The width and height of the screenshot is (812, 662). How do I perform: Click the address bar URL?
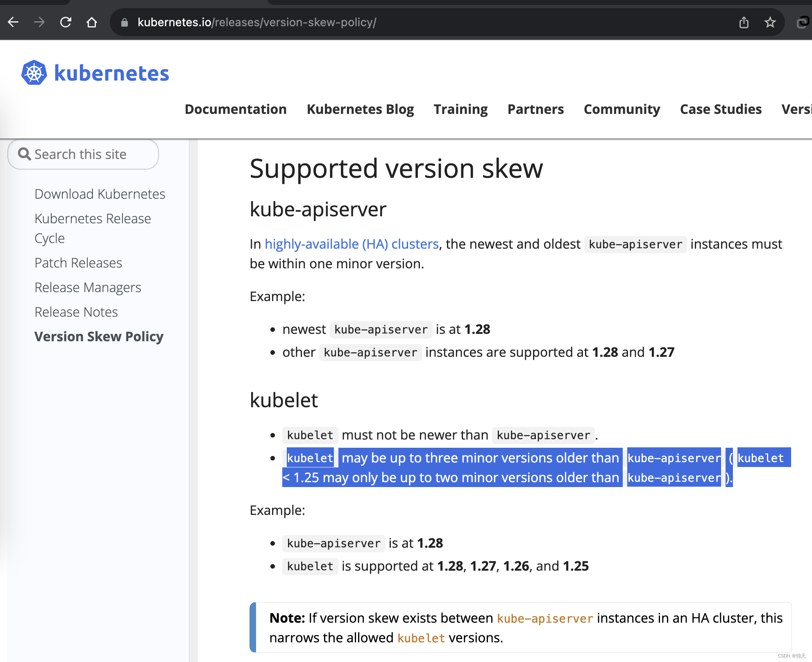click(257, 22)
